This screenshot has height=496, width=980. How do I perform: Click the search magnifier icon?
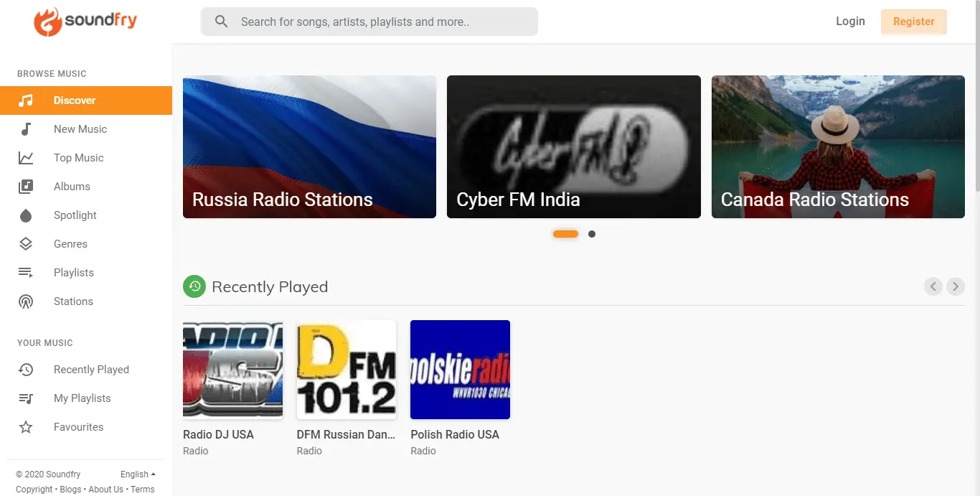click(222, 22)
